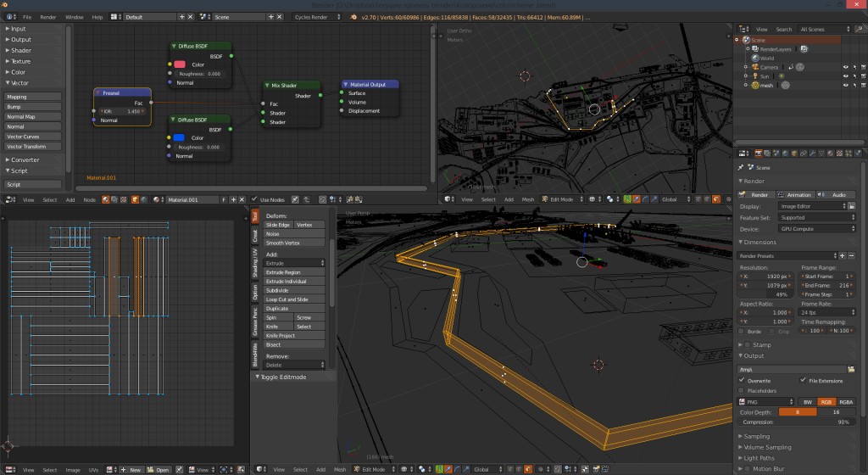Toggle the Overwrite checkbox
Image resolution: width=868 pixels, height=475 pixels.
(742, 380)
